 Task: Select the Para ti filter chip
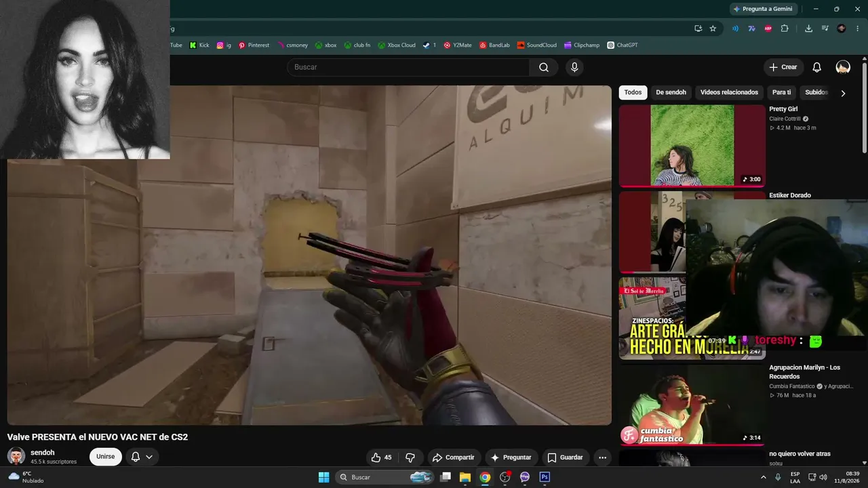pyautogui.click(x=781, y=92)
